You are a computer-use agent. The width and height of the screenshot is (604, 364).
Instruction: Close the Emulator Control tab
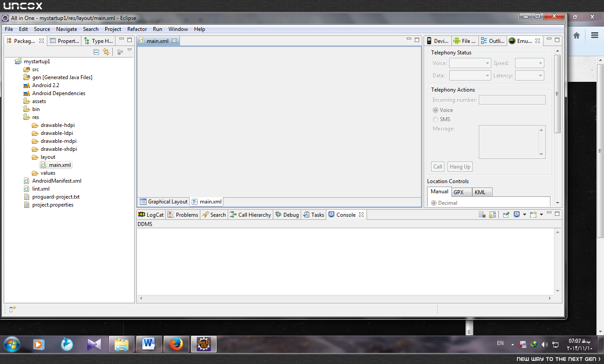click(538, 41)
